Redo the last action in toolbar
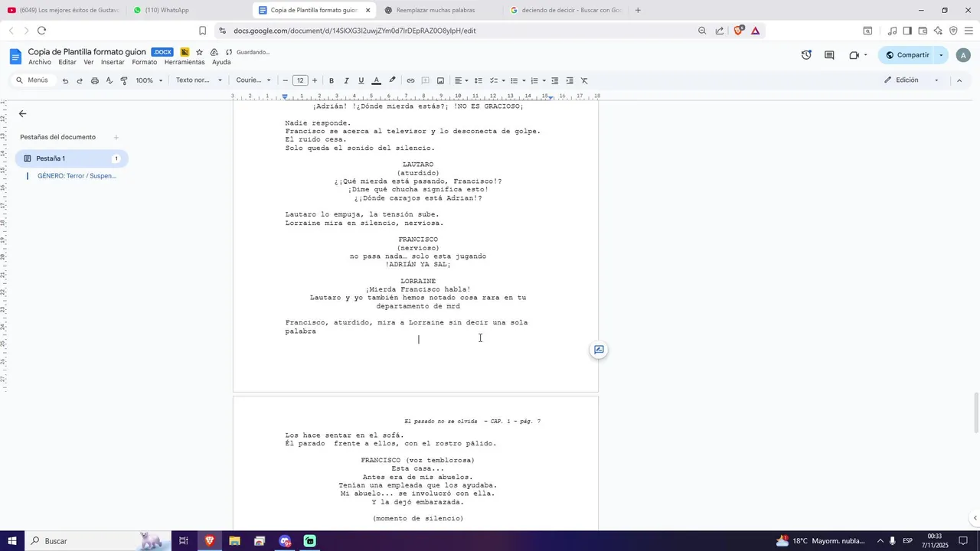This screenshot has height=551, width=980. coord(80,80)
